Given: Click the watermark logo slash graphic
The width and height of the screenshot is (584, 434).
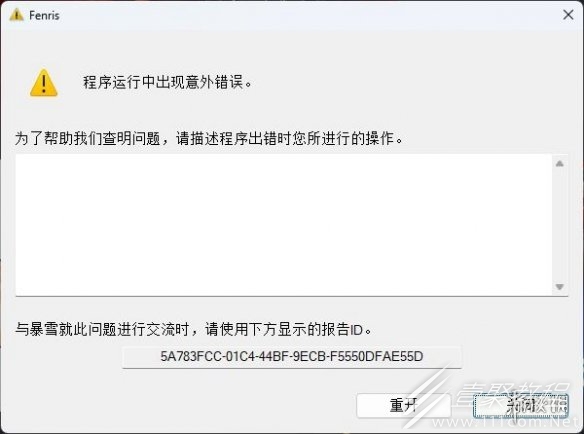Looking at the screenshot, I should point(429,397).
